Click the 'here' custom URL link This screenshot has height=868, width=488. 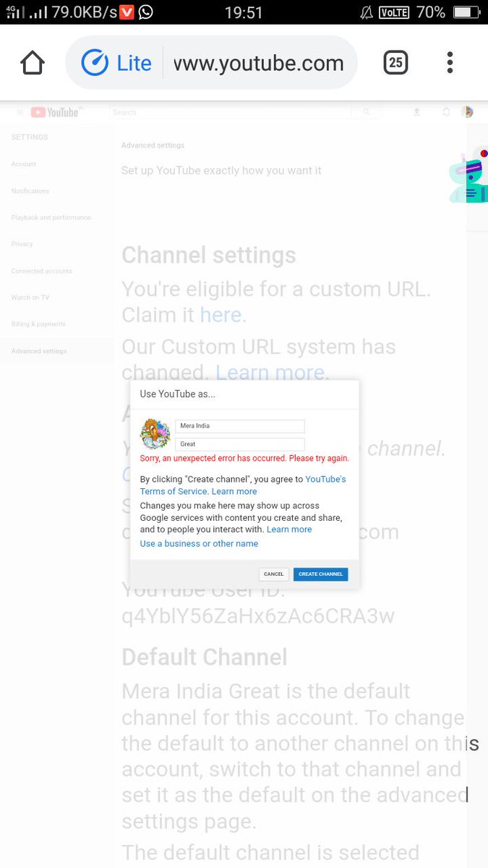221,315
